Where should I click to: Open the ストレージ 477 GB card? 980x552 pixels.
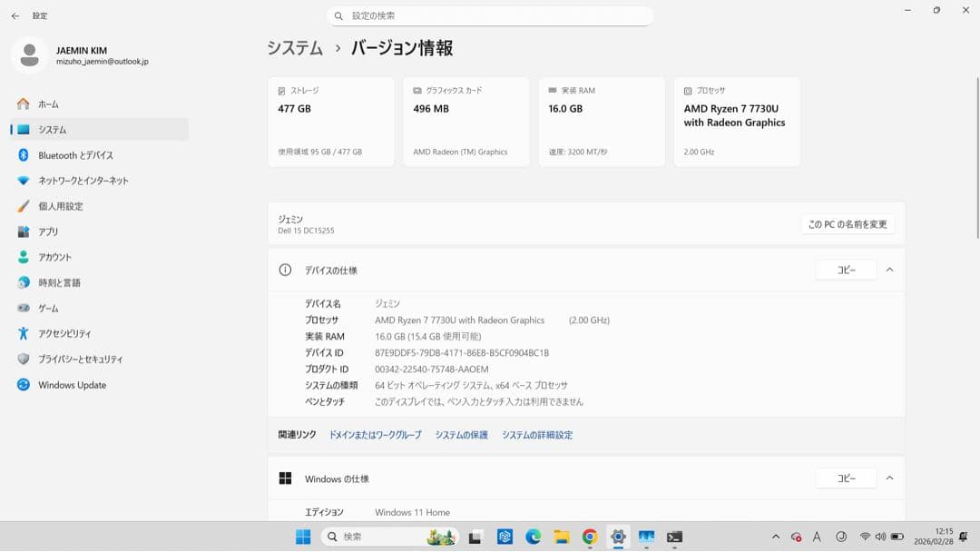(330, 122)
